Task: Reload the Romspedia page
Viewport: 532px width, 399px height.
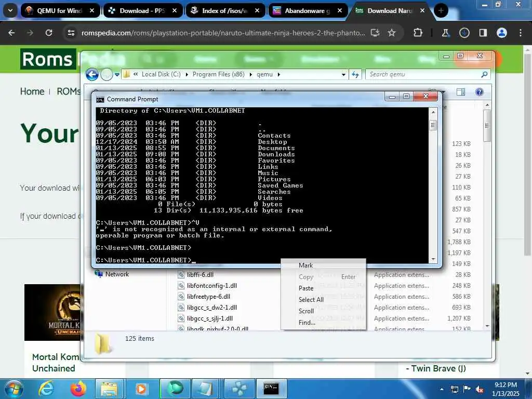Action: pyautogui.click(x=49, y=33)
